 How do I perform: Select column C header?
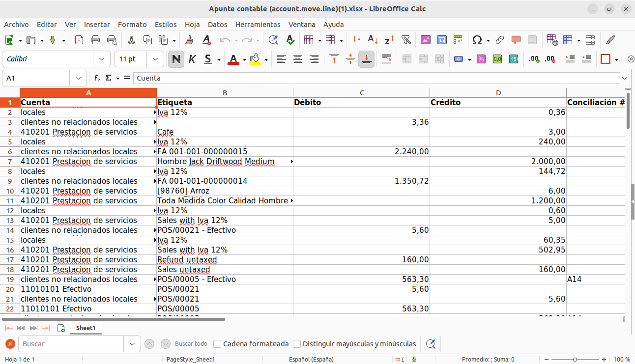coord(361,93)
